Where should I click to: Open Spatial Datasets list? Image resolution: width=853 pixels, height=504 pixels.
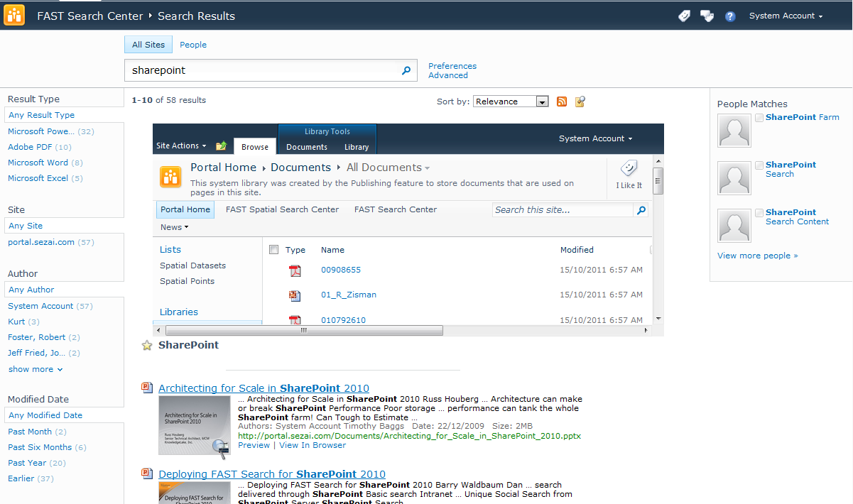point(192,265)
